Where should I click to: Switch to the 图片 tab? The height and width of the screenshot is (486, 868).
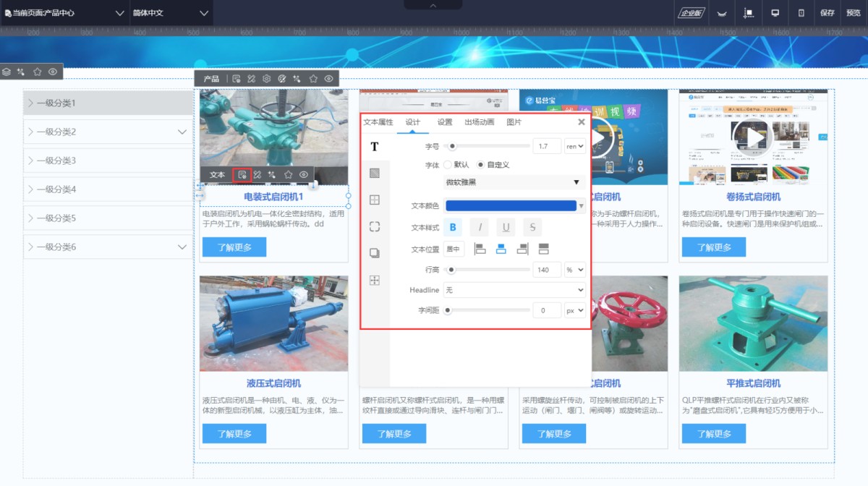(514, 122)
